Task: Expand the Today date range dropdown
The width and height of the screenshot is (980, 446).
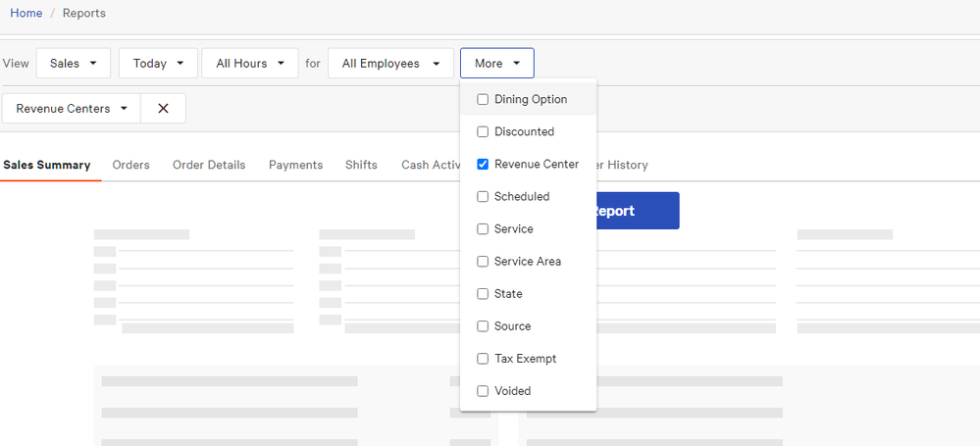Action: 158,64
